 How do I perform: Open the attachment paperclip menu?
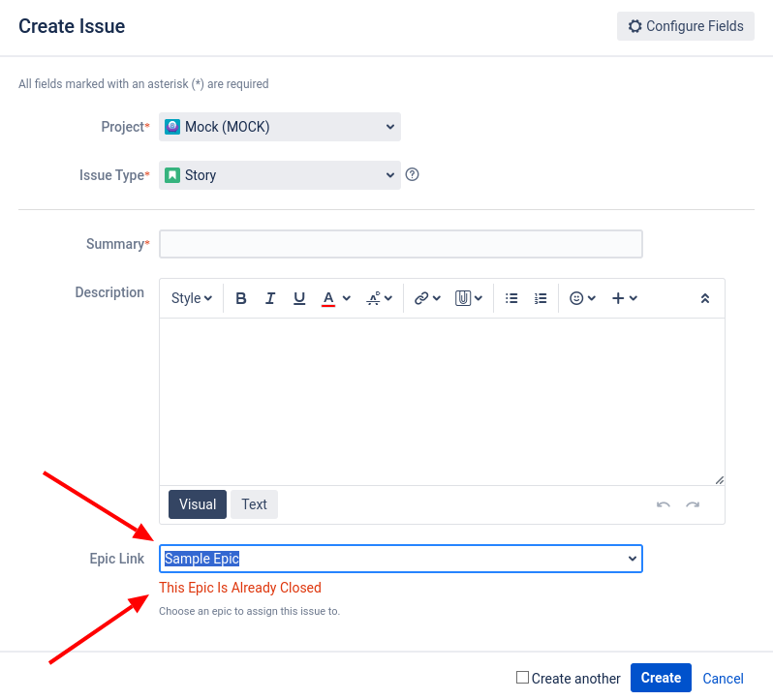pos(468,298)
